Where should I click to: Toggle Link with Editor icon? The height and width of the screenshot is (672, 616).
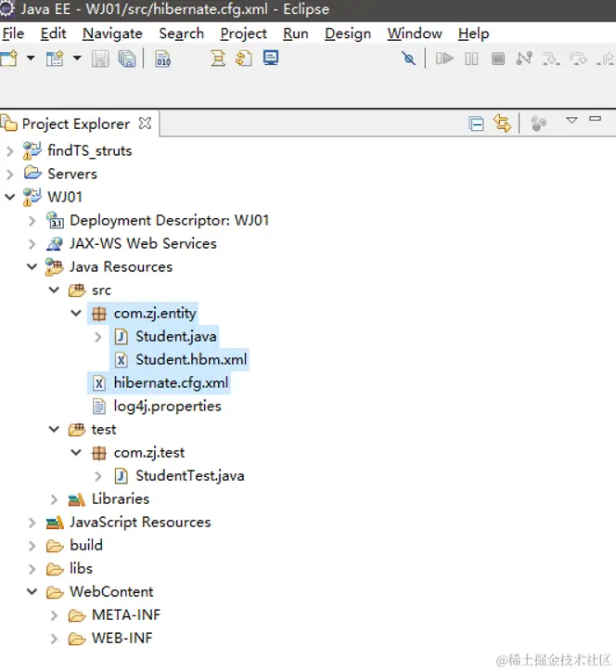click(502, 123)
